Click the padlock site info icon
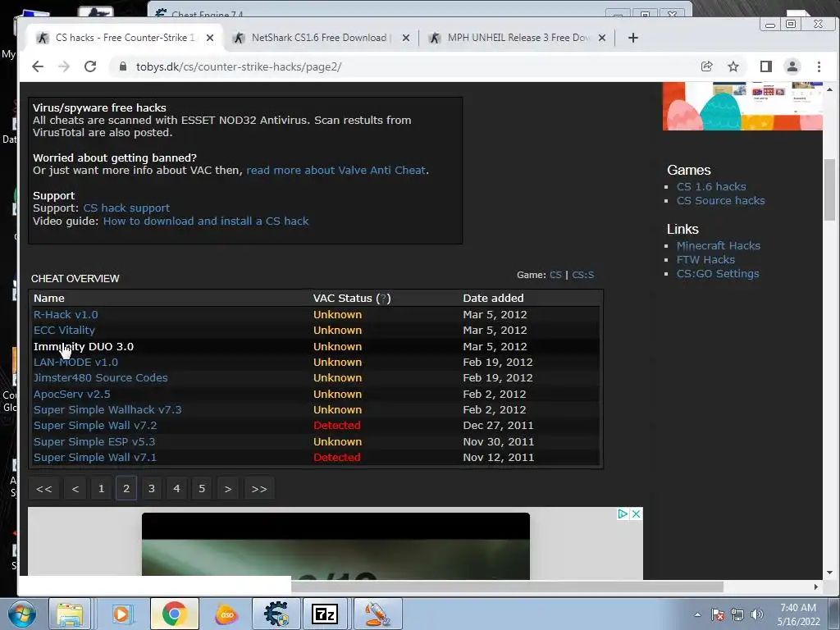This screenshot has width=840, height=630. click(123, 66)
